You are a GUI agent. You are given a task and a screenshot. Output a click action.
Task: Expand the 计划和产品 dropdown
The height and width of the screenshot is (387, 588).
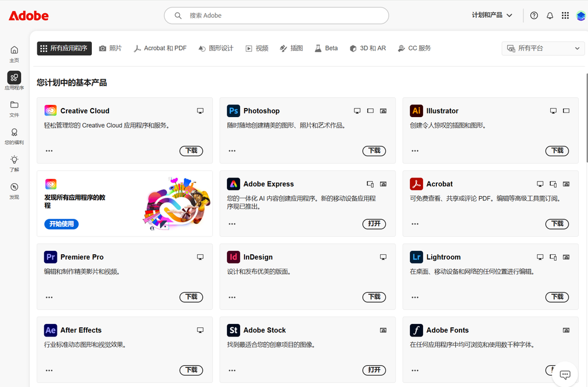(x=492, y=16)
